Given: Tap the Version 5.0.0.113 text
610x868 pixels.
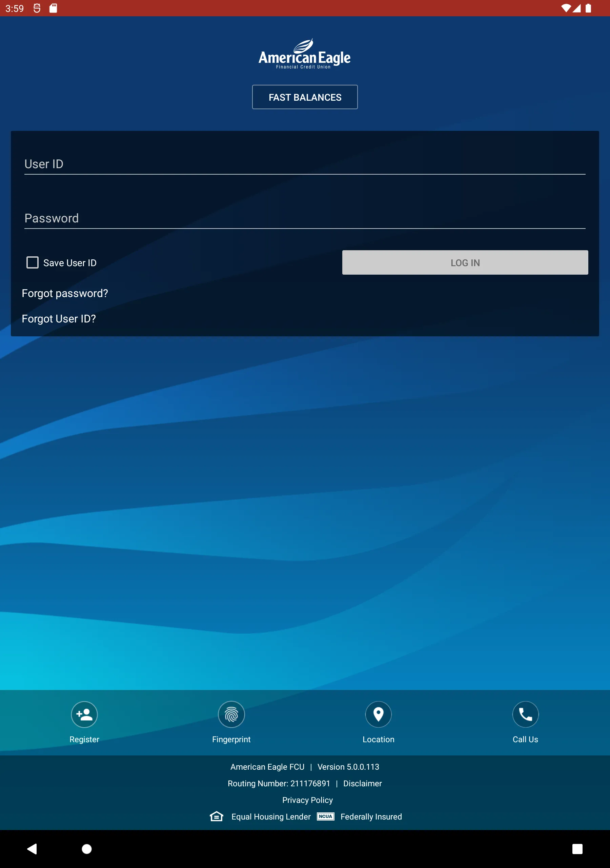Looking at the screenshot, I should (x=348, y=767).
